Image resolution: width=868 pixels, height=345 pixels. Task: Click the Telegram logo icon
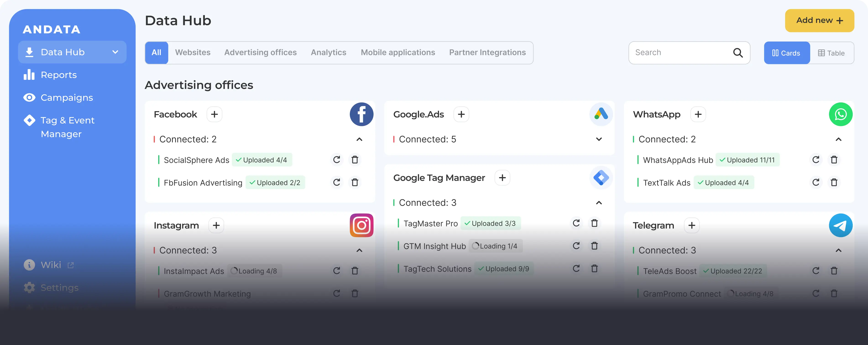pyautogui.click(x=840, y=225)
